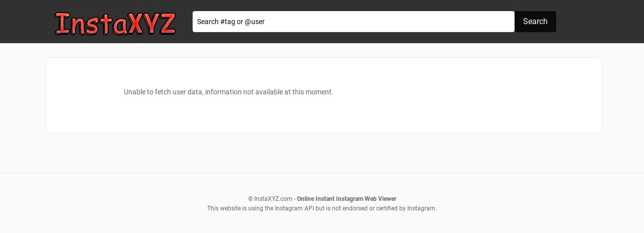Open the 'Online Instant Instagram Web Viewer' link
Image resolution: width=644 pixels, height=233 pixels.
point(347,199)
